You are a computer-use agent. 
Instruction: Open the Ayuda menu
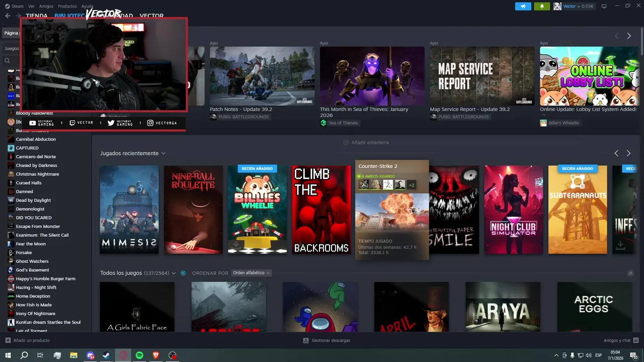coord(87,6)
